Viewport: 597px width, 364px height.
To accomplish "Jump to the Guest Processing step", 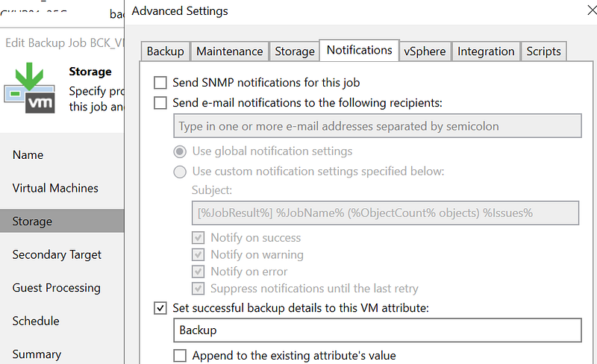I will (56, 288).
